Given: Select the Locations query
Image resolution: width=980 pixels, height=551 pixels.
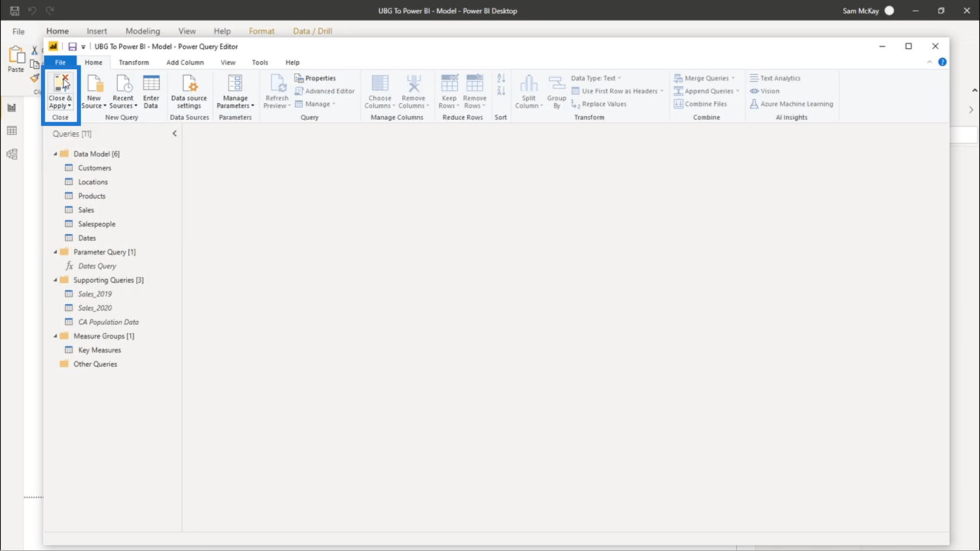Looking at the screenshot, I should point(93,182).
